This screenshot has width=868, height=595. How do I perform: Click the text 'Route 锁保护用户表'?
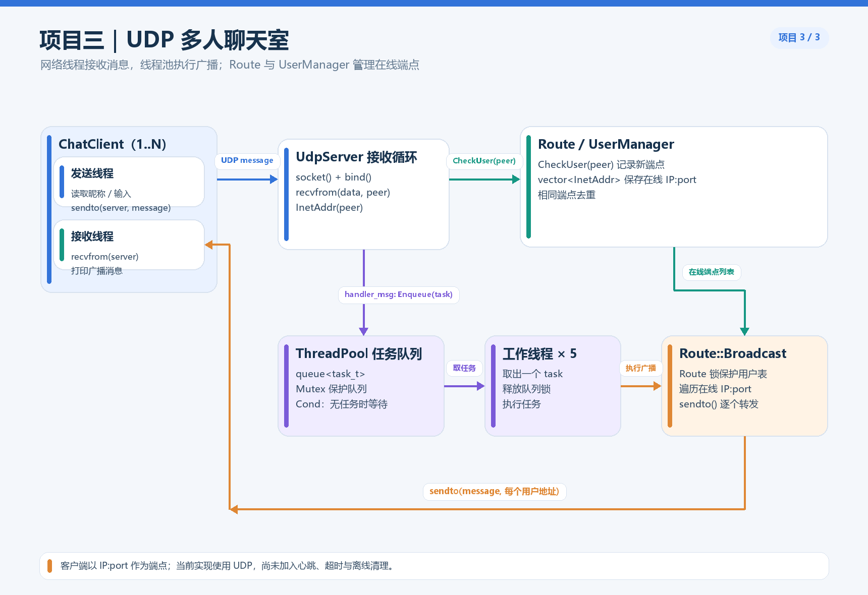pos(723,374)
